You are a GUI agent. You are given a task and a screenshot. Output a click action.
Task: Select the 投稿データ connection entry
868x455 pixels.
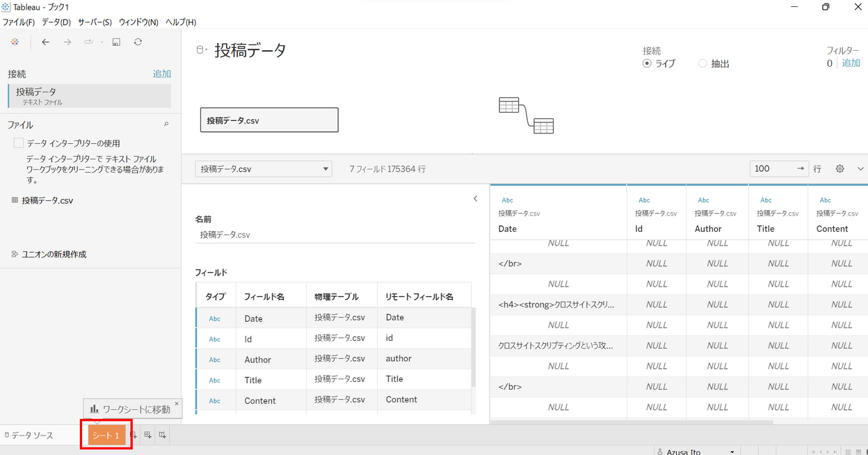coord(90,96)
